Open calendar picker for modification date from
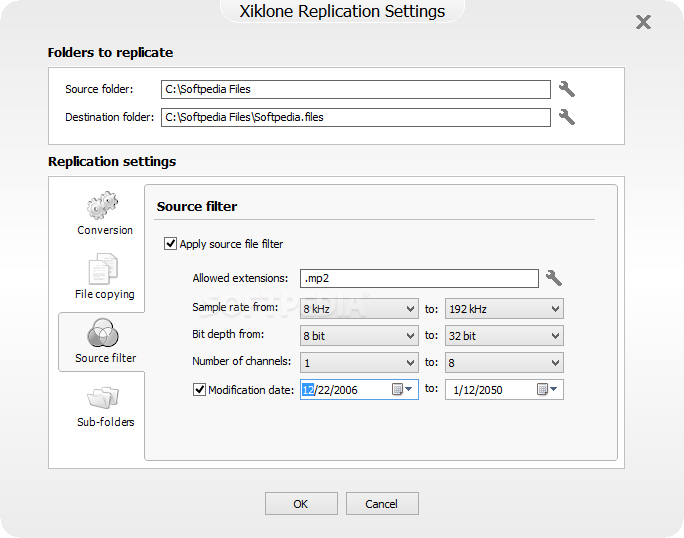This screenshot has width=684, height=538. (402, 389)
